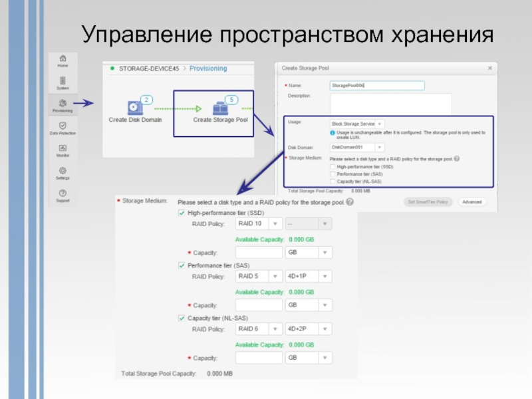The height and width of the screenshot is (399, 532).
Task: Click the Advanced button
Action: 472,202
